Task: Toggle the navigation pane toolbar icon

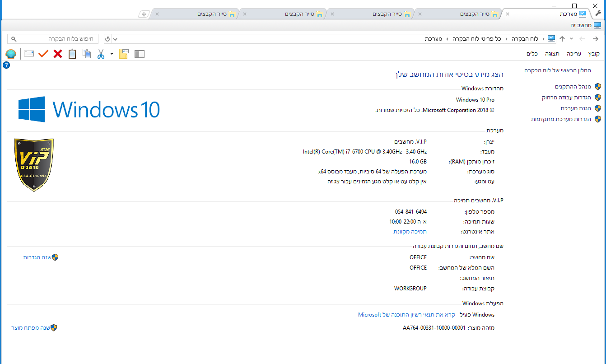Action: coord(140,54)
